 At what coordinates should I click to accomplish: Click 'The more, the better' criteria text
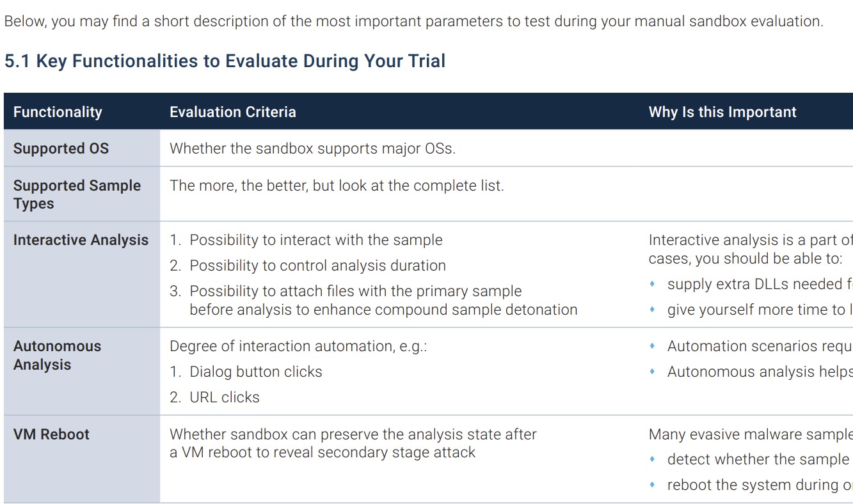tap(337, 186)
